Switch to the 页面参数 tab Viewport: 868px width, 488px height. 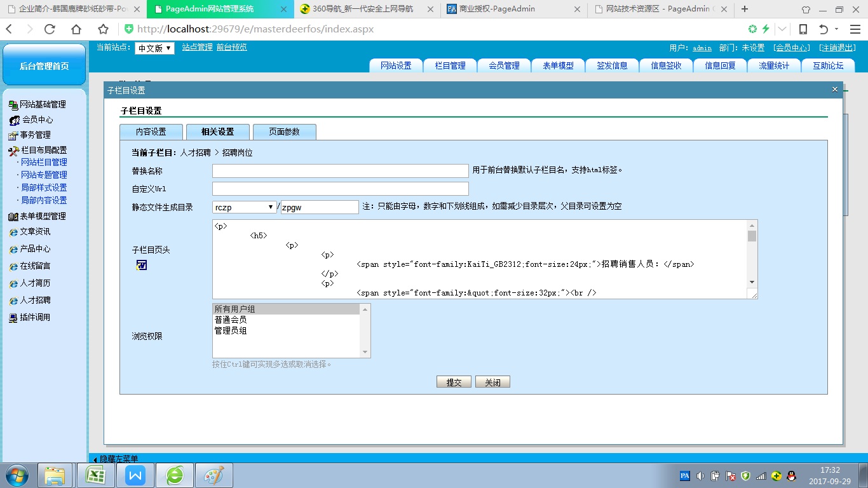(284, 132)
